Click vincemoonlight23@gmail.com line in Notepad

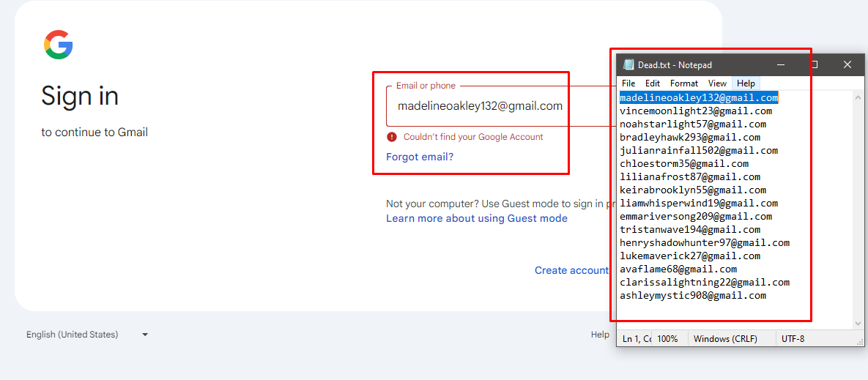click(x=696, y=111)
